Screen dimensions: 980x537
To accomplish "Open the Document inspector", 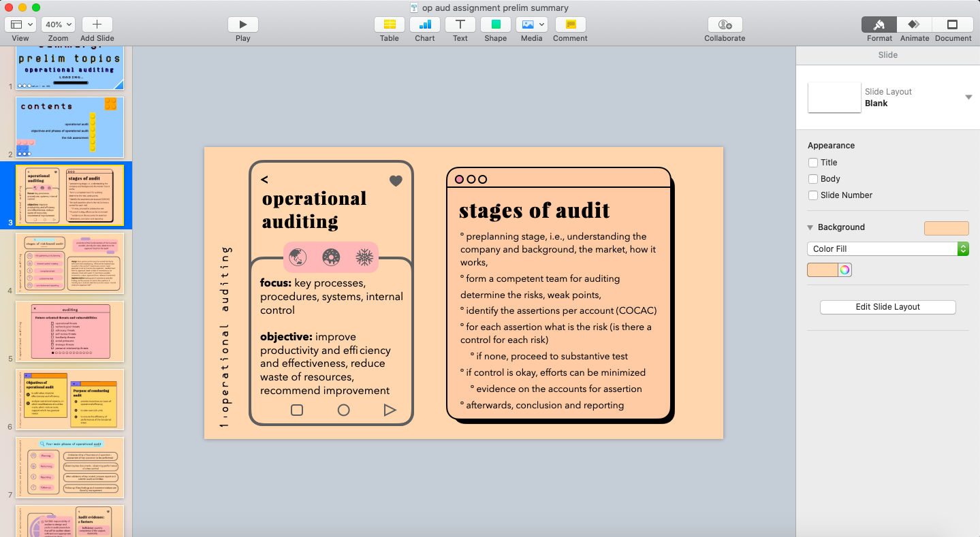I will coord(953,25).
